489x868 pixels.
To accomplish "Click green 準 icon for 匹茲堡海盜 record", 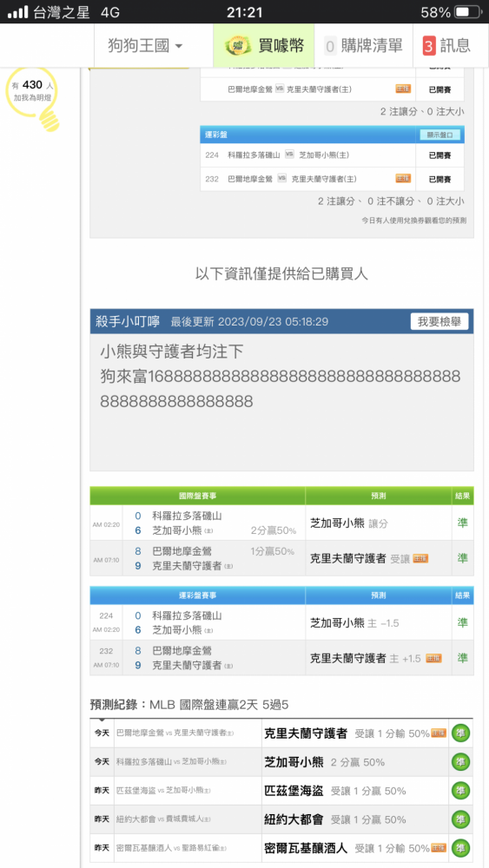I will (x=460, y=791).
